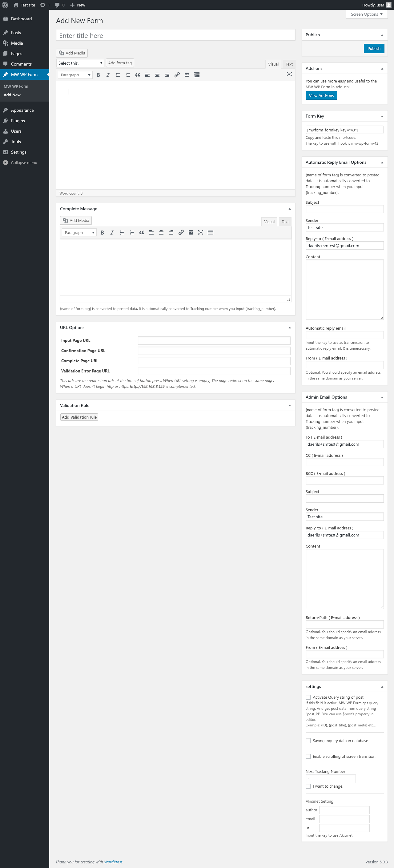394x868 pixels.
Task: Check Saving inquiry data in database
Action: [x=308, y=741]
